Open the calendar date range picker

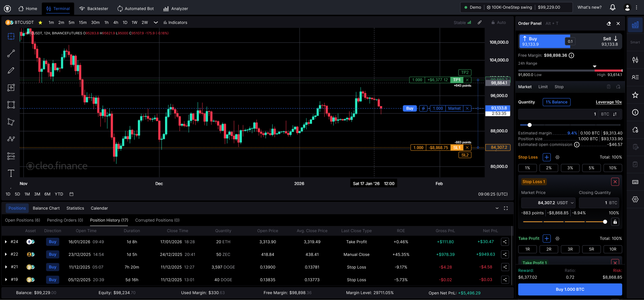point(71,194)
